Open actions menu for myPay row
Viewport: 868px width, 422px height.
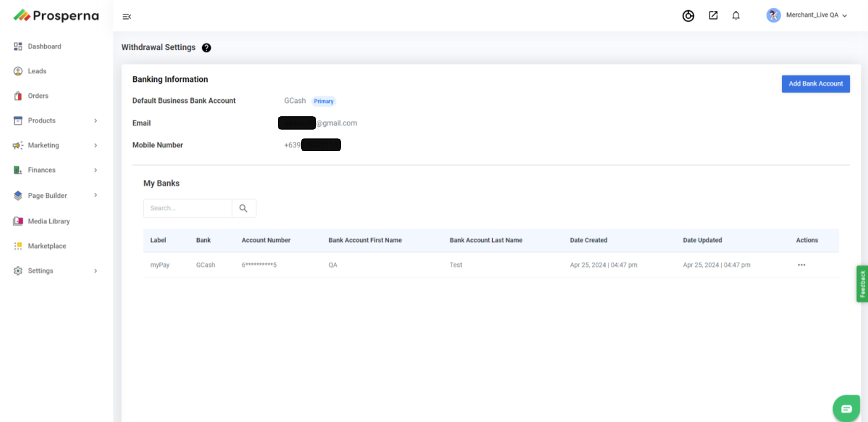[x=801, y=265]
